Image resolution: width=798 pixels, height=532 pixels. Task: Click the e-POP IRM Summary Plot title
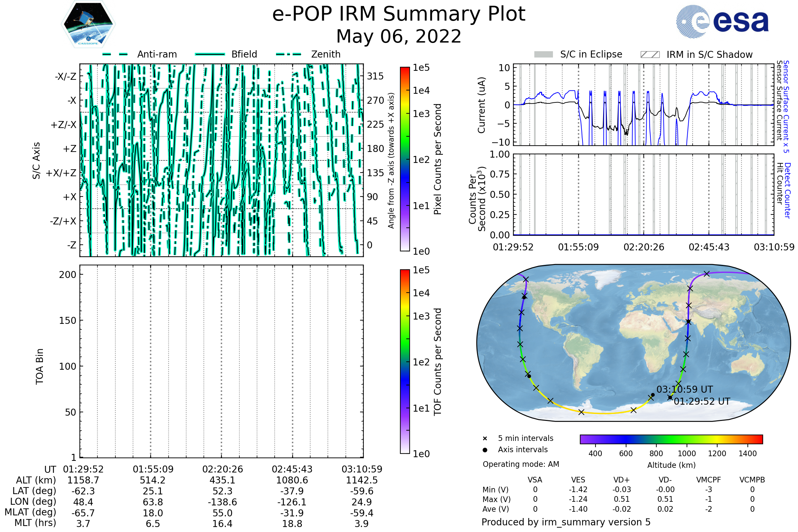tap(399, 14)
